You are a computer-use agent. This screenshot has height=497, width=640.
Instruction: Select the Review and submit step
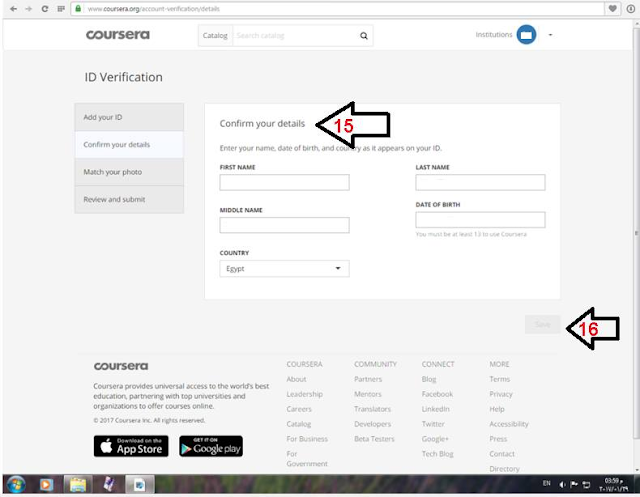(129, 200)
